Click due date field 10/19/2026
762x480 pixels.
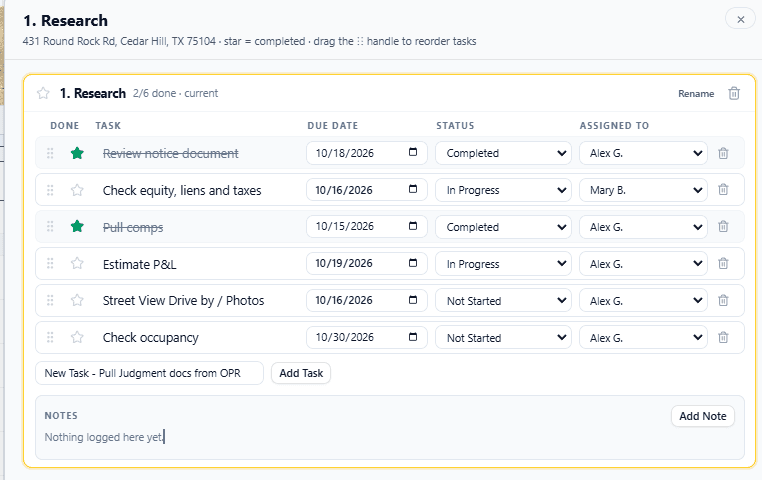coord(366,264)
